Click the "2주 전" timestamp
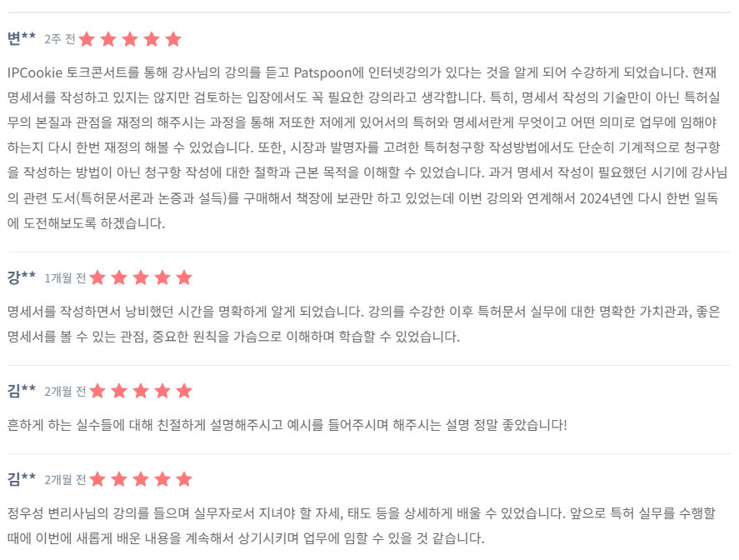This screenshot has height=560, width=739. [59, 39]
